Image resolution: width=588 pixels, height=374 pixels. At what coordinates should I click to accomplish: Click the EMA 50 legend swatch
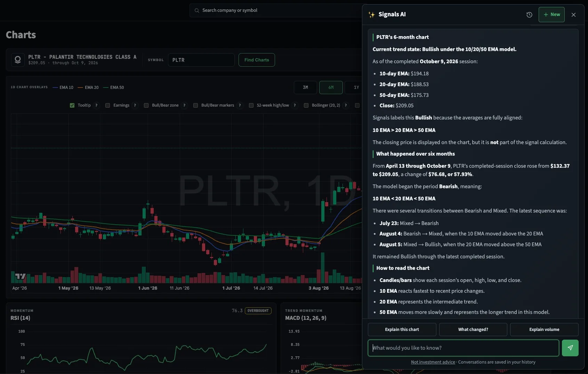[106, 88]
